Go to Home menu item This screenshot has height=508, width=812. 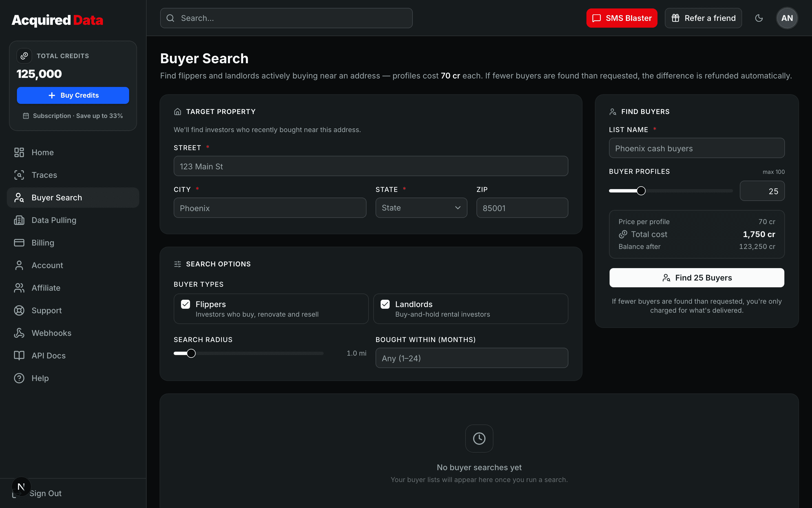tap(73, 152)
